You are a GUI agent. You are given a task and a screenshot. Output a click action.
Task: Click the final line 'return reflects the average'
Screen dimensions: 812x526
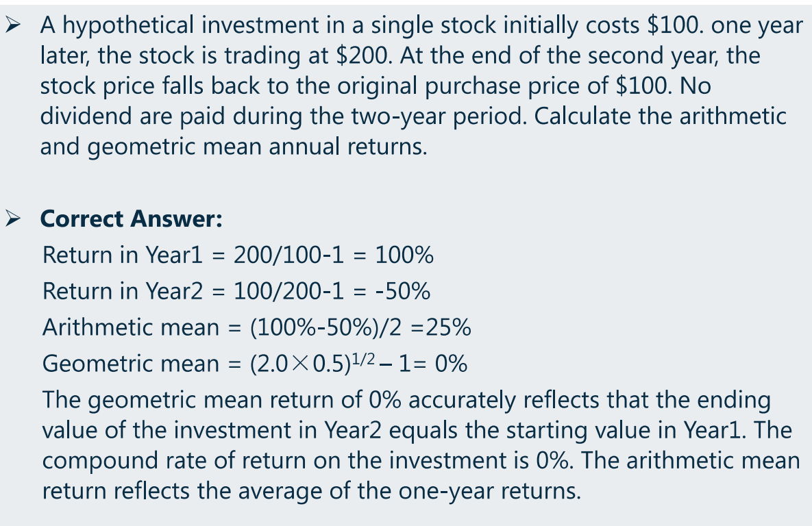coord(311,491)
